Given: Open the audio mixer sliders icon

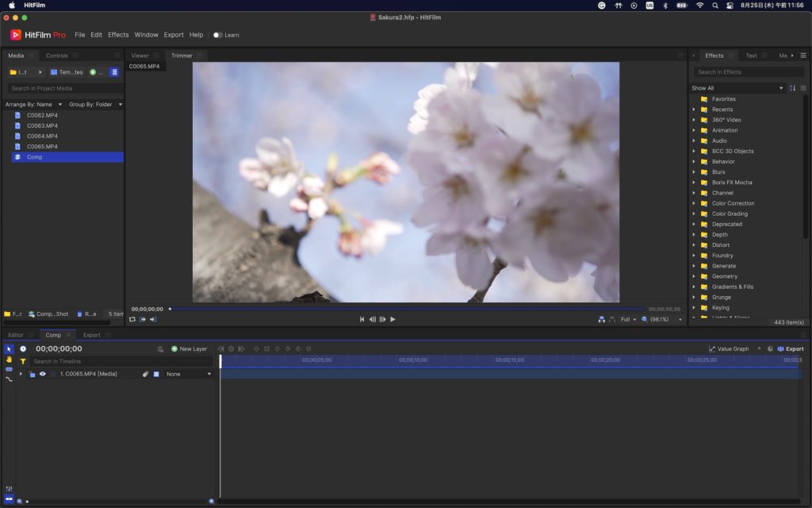Looking at the screenshot, I should click(x=10, y=488).
